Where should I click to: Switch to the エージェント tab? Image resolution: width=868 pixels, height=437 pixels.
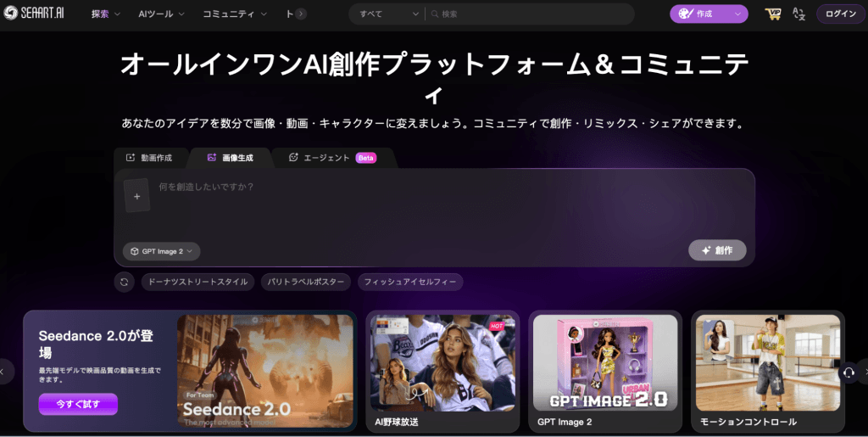(334, 158)
